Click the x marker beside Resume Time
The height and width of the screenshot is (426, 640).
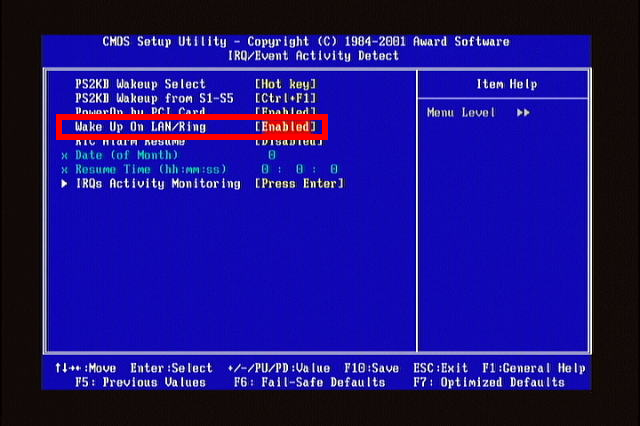(x=64, y=170)
